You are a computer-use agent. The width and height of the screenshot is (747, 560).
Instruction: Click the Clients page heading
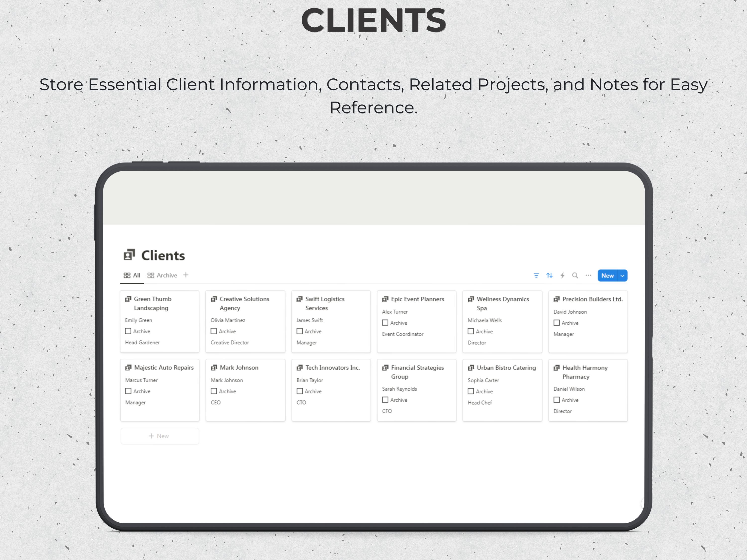tap(163, 255)
